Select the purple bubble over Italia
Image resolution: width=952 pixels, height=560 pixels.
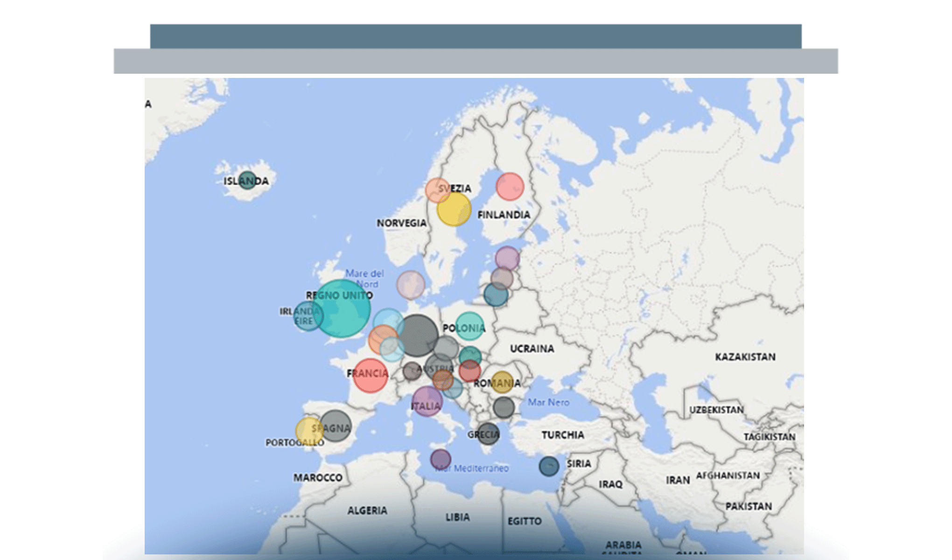(x=427, y=401)
